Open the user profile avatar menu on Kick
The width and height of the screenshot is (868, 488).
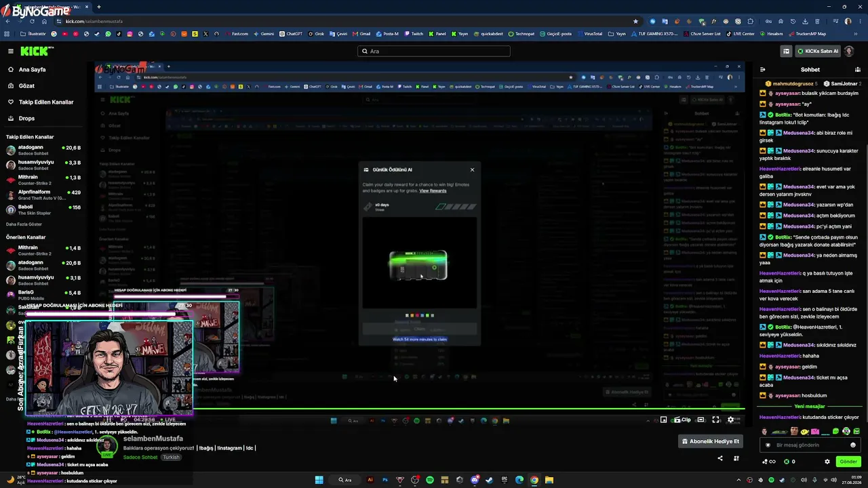tap(849, 51)
